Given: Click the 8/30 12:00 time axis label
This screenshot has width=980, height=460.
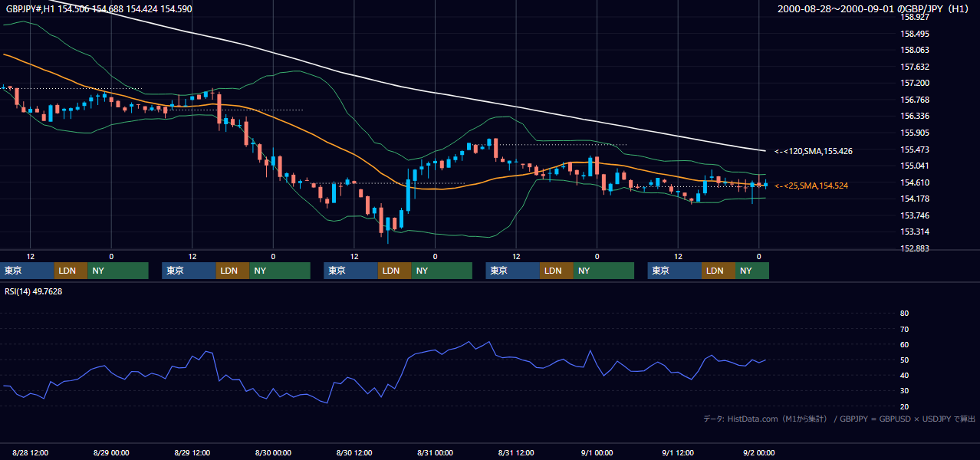Looking at the screenshot, I should coord(354,452).
